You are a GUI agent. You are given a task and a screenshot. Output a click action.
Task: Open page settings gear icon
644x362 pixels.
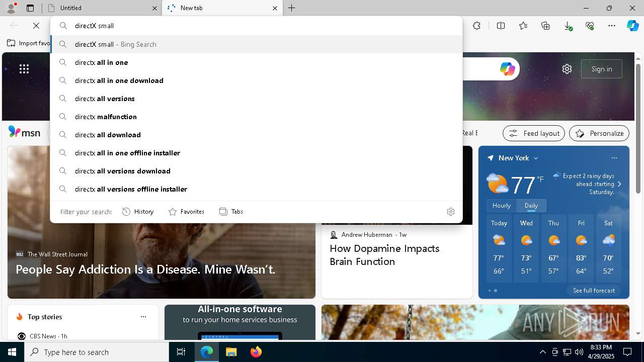(567, 69)
